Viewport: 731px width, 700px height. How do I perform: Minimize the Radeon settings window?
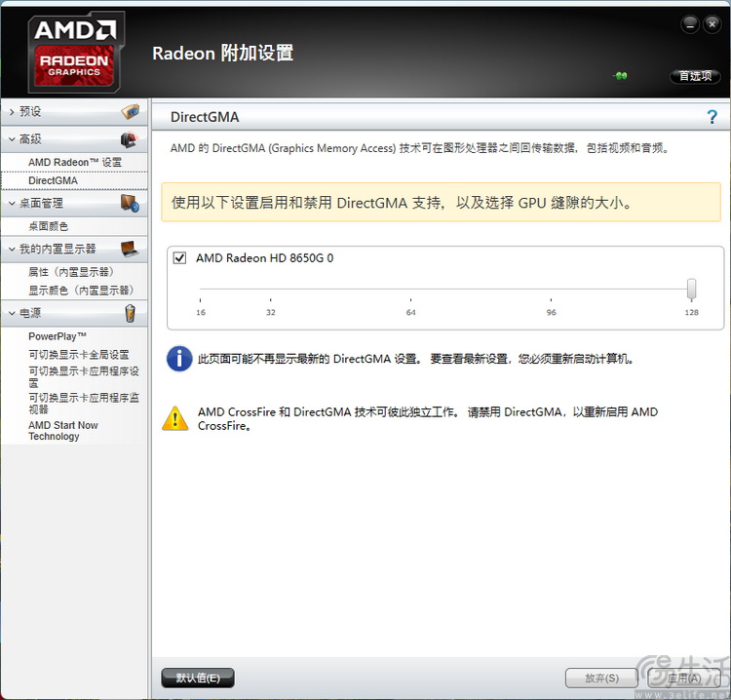click(689, 24)
